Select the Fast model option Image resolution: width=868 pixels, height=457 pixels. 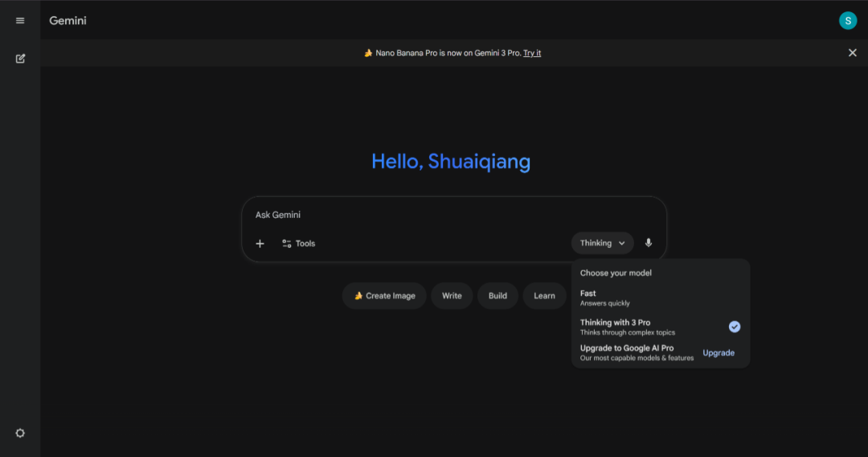coord(661,298)
